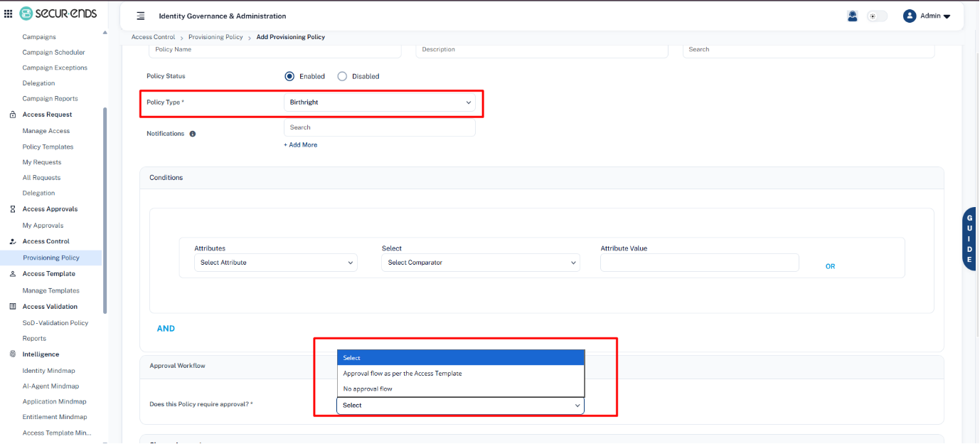The height and width of the screenshot is (444, 980).
Task: Click the user agent icon in the header
Action: point(853,16)
